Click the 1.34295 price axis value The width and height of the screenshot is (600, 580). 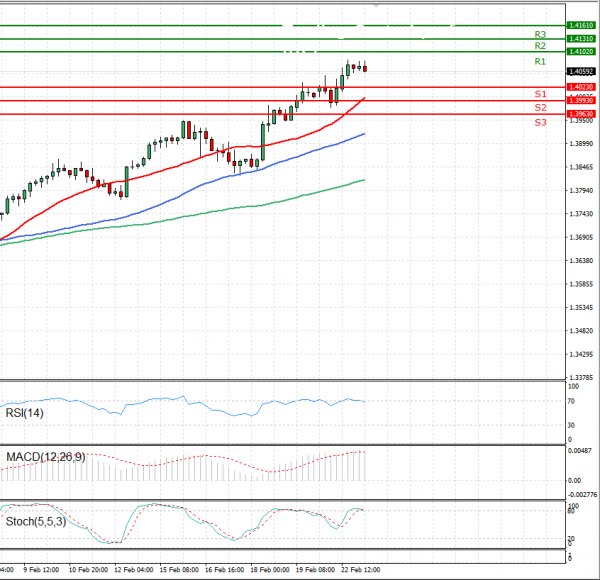coord(581,354)
